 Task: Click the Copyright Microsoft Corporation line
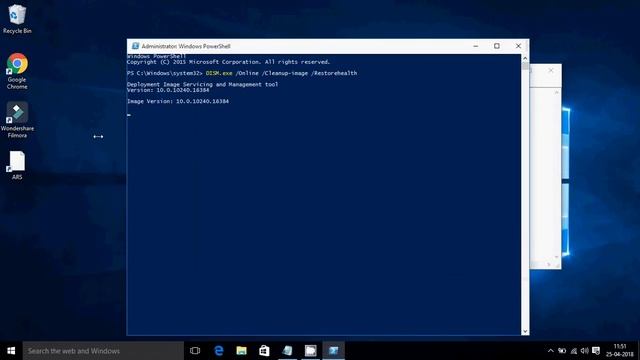click(229, 62)
